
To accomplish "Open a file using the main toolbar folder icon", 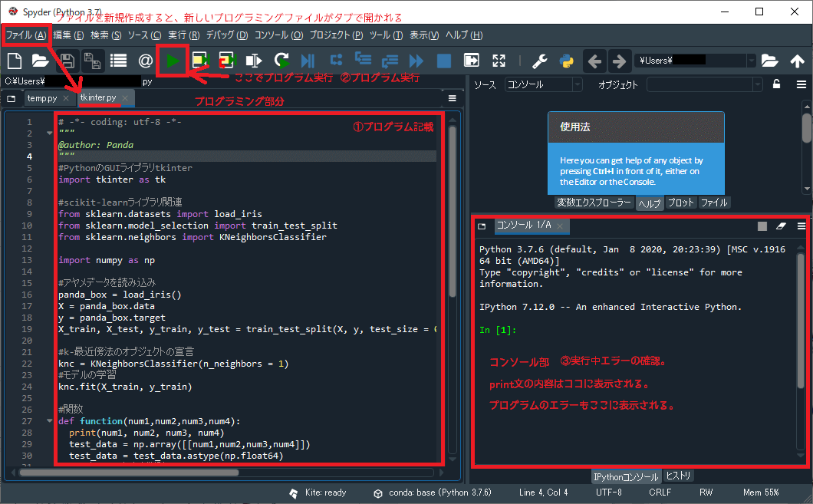I will [40, 61].
